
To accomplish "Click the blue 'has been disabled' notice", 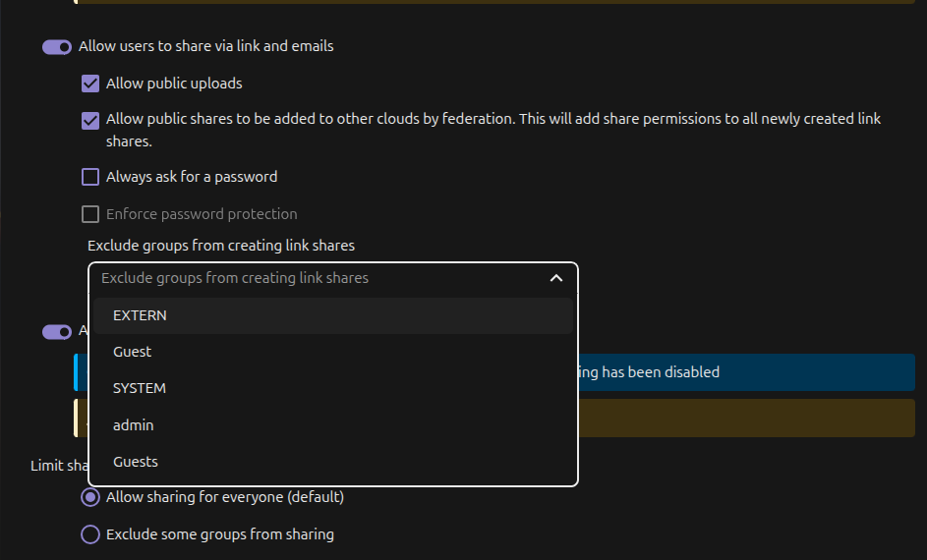I will click(x=747, y=372).
